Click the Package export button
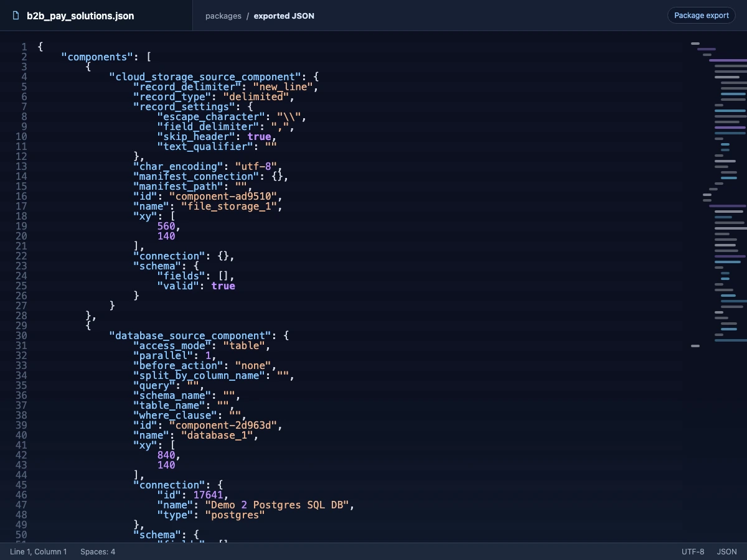The width and height of the screenshot is (747, 560). [x=702, y=16]
